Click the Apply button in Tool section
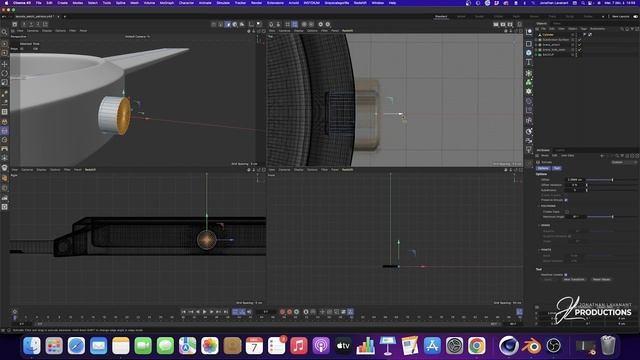The height and width of the screenshot is (360, 640). [x=548, y=280]
